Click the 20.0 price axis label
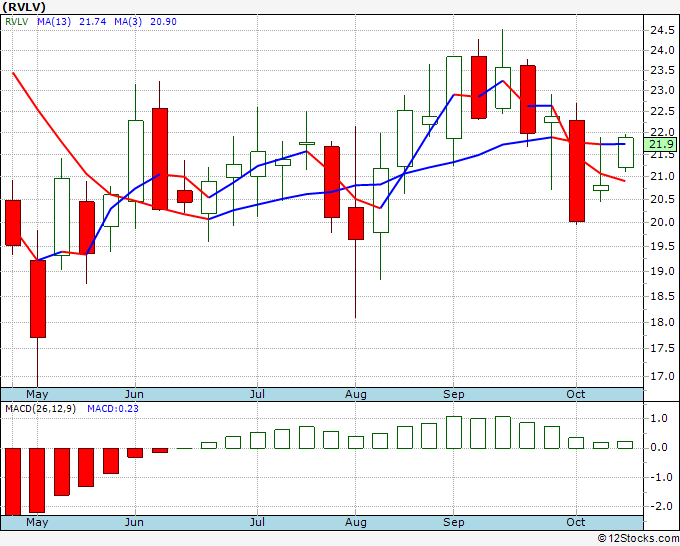Viewport: 680px width, 546px height. [662, 222]
